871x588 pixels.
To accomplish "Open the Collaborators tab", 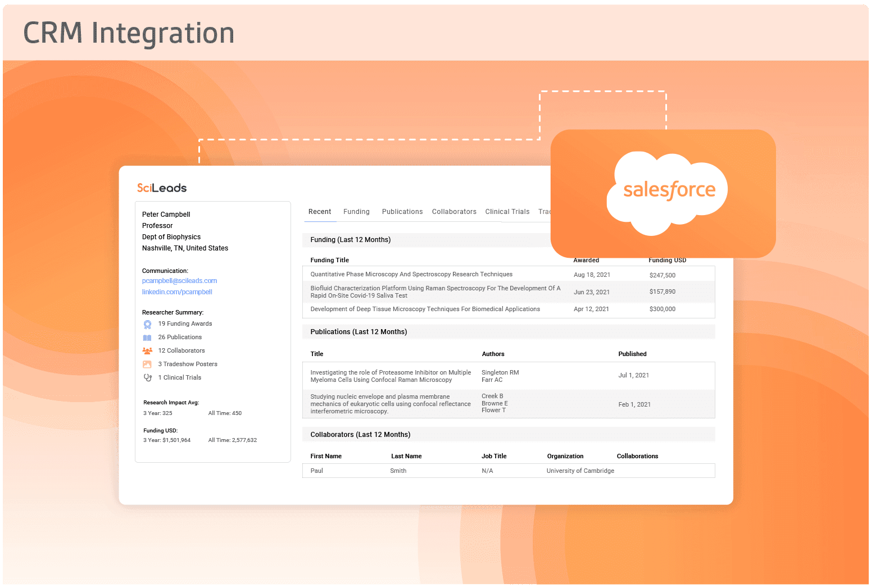I will 454,212.
